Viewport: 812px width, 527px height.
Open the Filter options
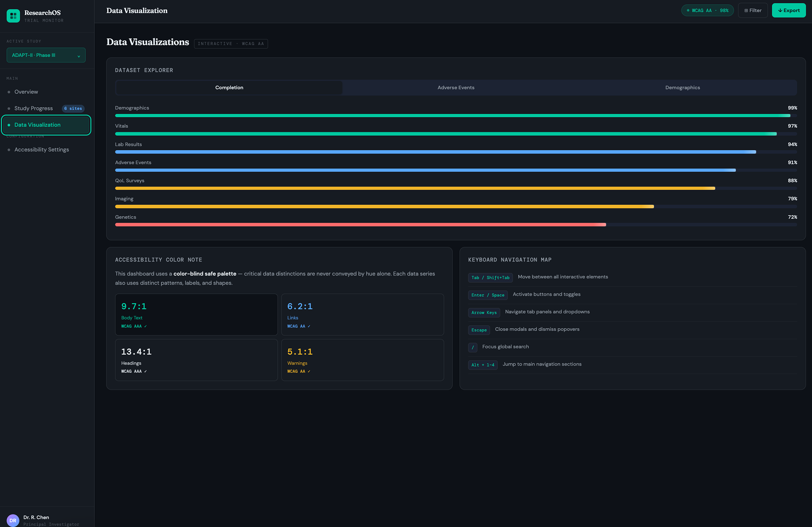pos(752,11)
